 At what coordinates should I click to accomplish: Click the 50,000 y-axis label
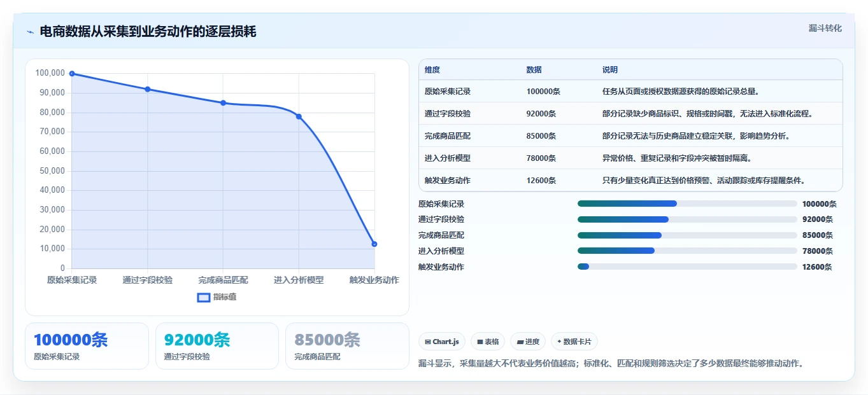click(x=52, y=170)
